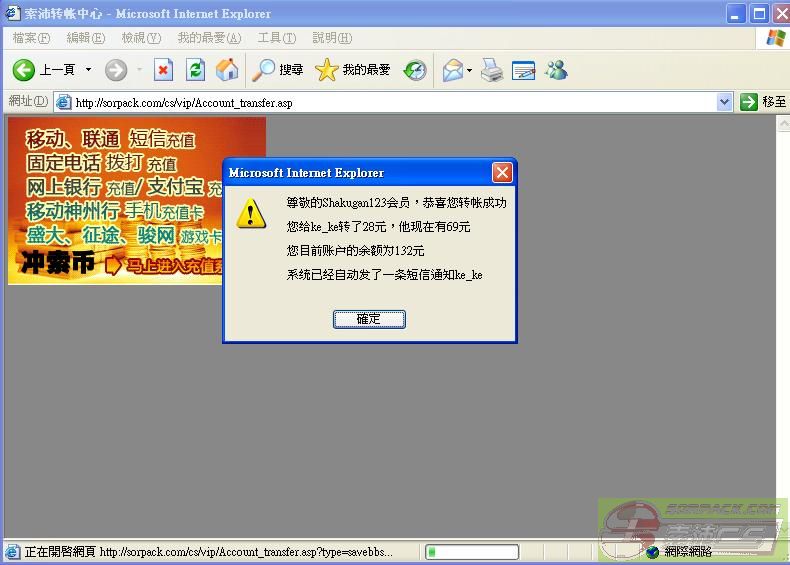Click the Messenger icon in toolbar

pos(556,70)
